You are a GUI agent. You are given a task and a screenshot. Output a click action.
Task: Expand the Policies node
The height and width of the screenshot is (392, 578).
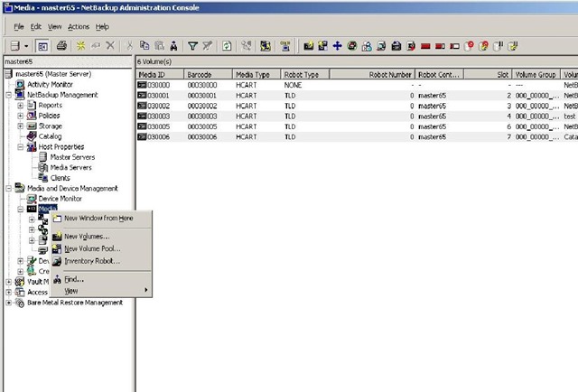tap(20, 116)
